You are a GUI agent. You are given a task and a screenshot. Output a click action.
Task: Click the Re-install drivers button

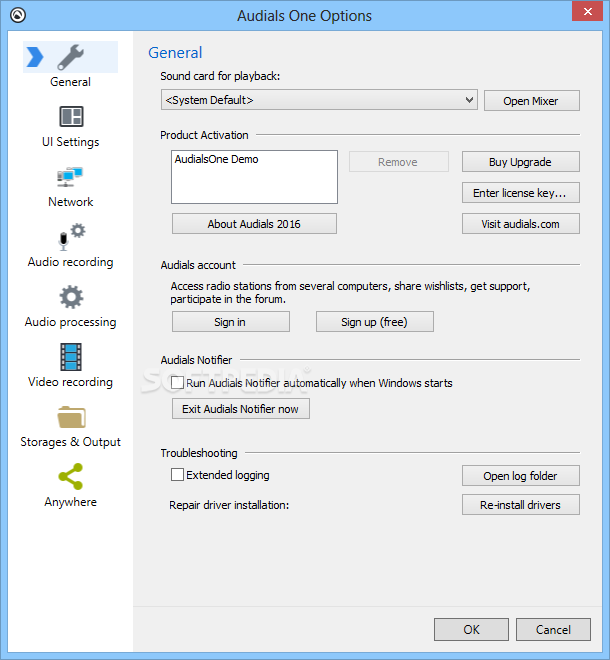tap(520, 505)
